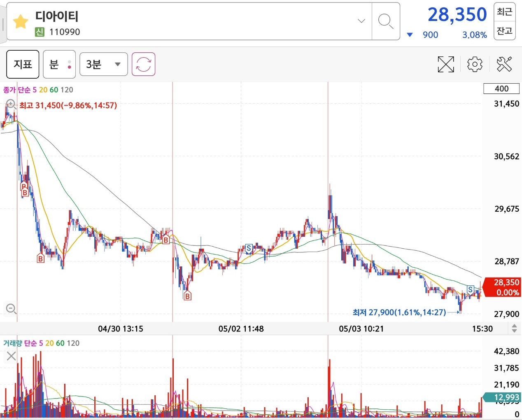Expand the chart to fullscreen
The width and height of the screenshot is (522, 420).
[x=446, y=64]
